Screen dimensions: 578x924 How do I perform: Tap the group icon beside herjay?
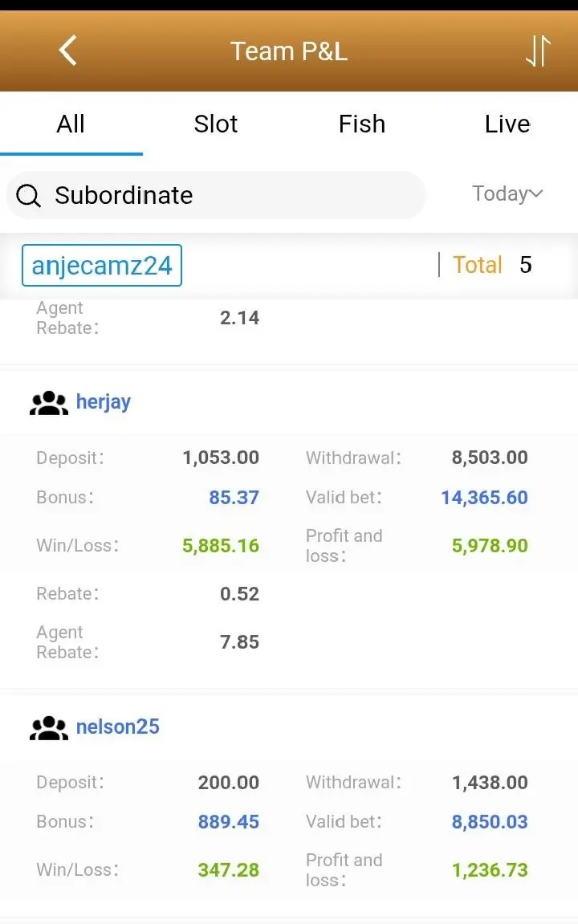point(49,403)
